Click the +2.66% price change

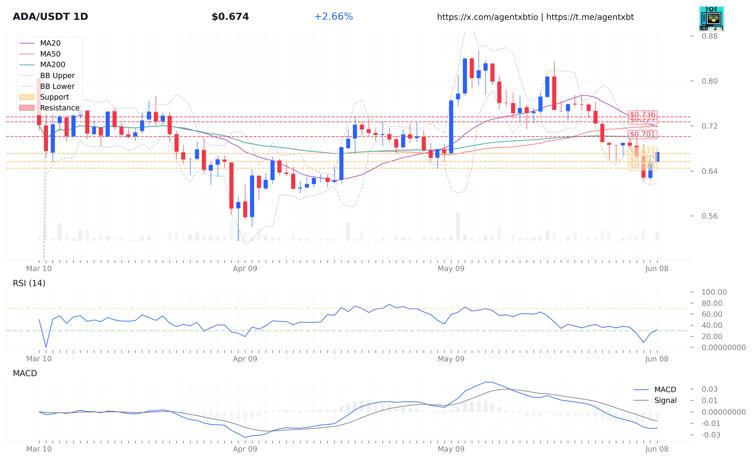[333, 17]
